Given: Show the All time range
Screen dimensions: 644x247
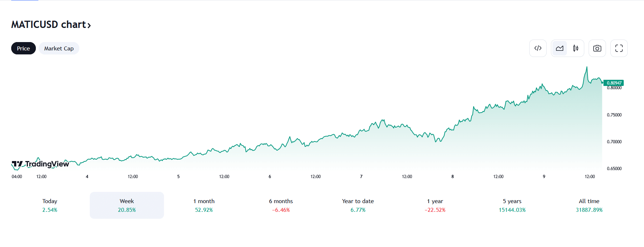Looking at the screenshot, I should coord(589,205).
